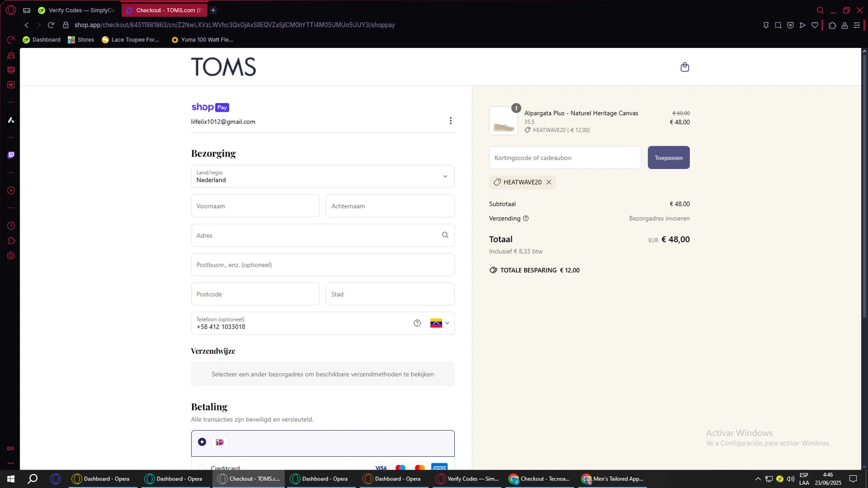Bookmark page with heart icon
The image size is (868, 488).
(815, 25)
